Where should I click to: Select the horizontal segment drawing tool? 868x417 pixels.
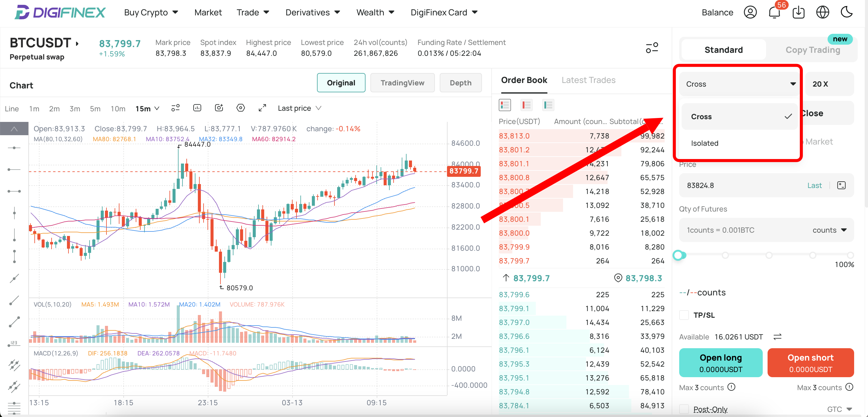click(x=14, y=192)
